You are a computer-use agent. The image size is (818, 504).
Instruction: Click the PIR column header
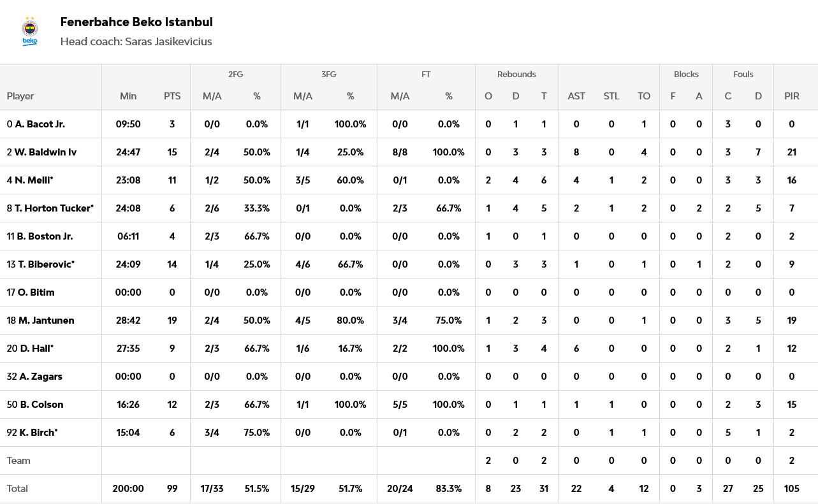[x=792, y=96]
